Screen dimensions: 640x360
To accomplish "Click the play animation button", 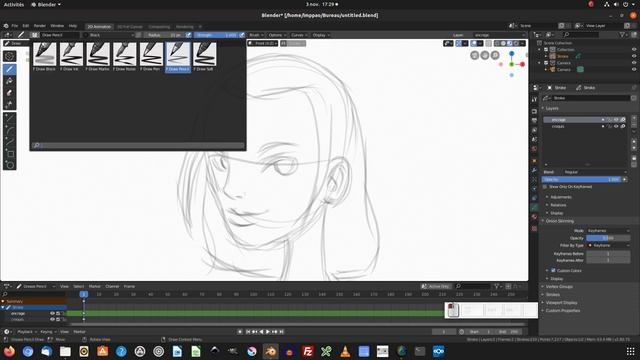I will [x=268, y=332].
